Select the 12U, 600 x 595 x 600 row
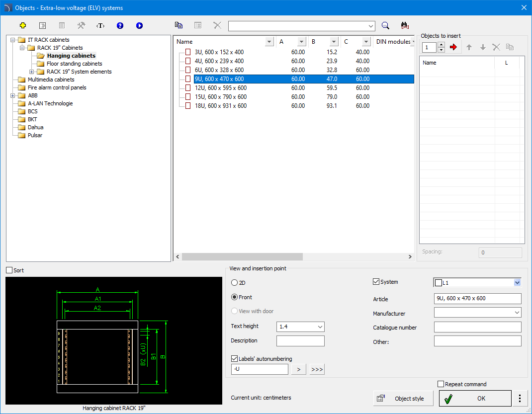Viewport: 532px width, 414px height. (x=220, y=88)
